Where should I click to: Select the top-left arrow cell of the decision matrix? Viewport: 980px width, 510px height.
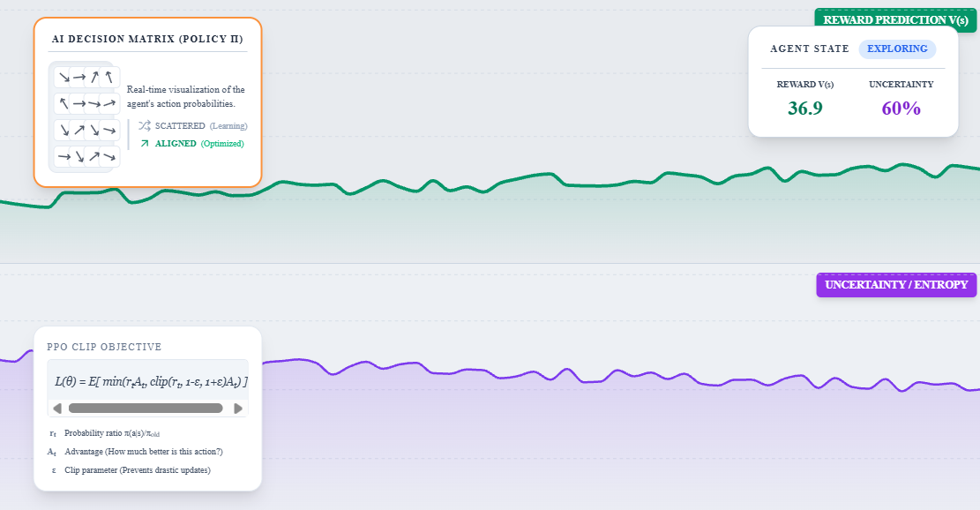(x=64, y=78)
